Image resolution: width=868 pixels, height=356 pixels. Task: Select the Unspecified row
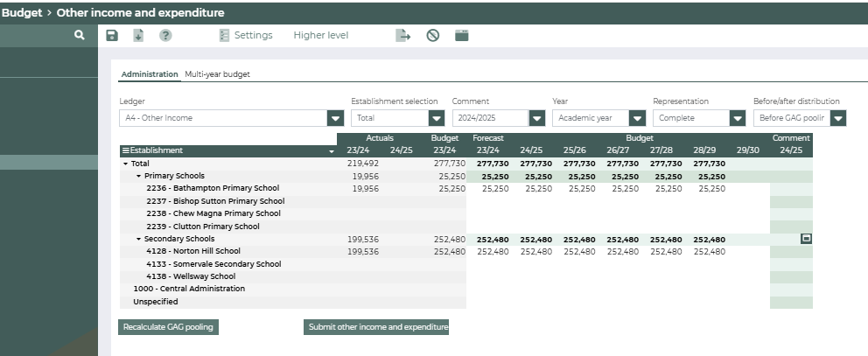click(x=156, y=302)
